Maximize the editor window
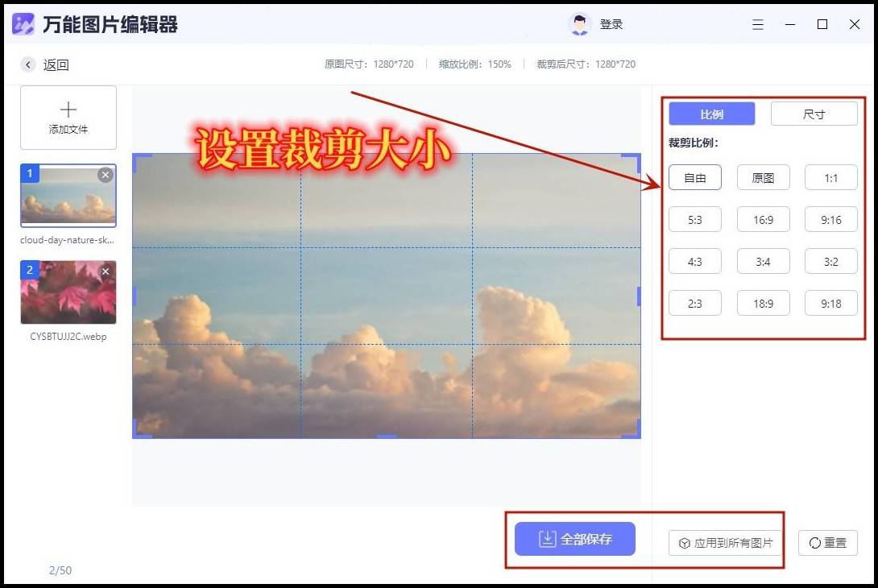This screenshot has width=878, height=588. pyautogui.click(x=822, y=24)
